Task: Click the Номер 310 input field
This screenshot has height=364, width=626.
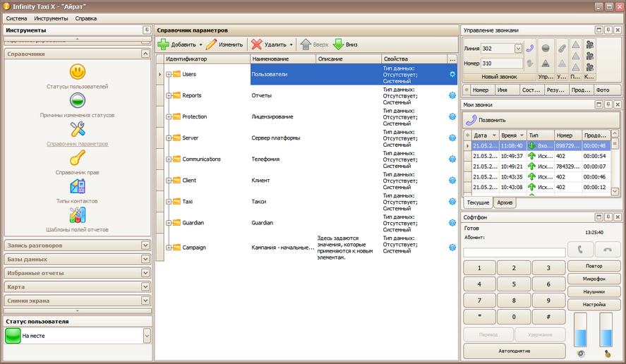Action: pos(502,63)
